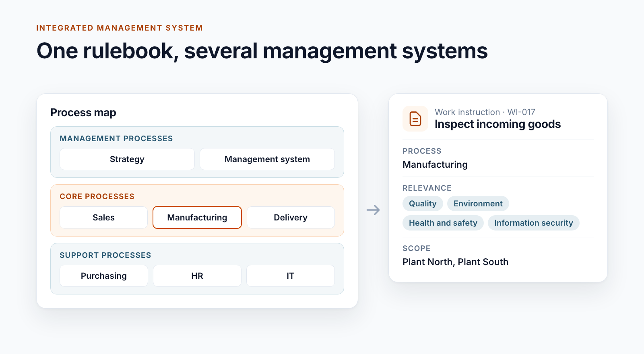Image resolution: width=644 pixels, height=354 pixels.
Task: Click the Plant North, Plant South scope
Action: pos(456,262)
